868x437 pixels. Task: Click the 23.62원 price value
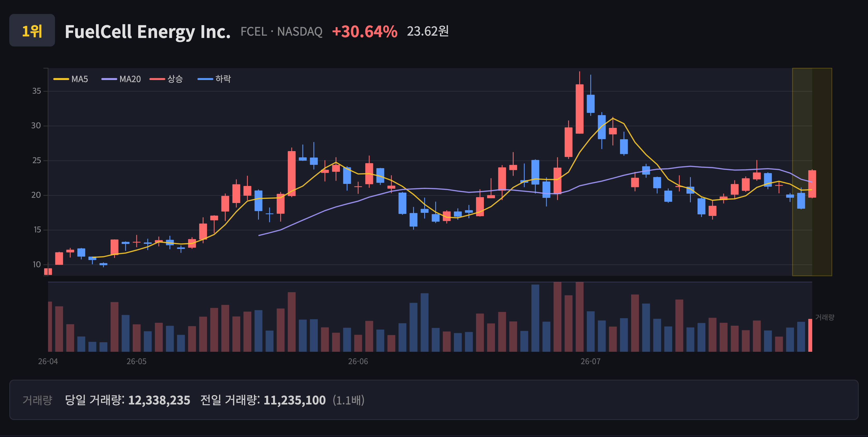click(428, 31)
